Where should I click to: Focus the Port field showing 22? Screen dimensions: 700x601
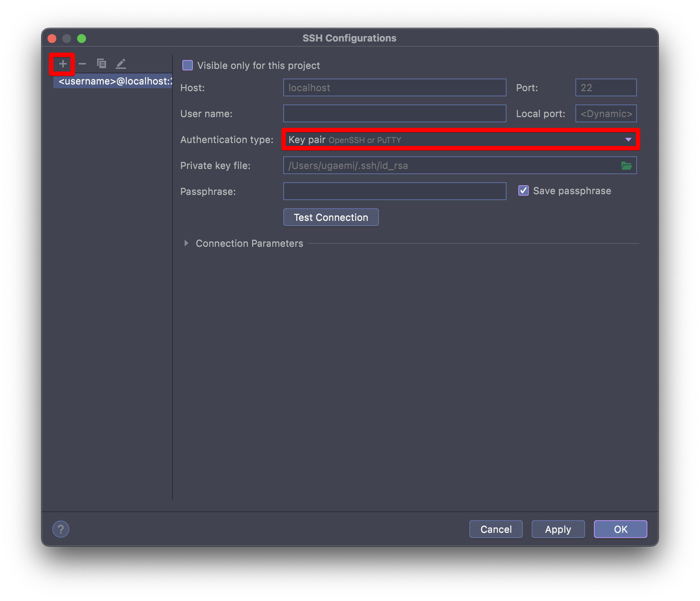pyautogui.click(x=606, y=87)
